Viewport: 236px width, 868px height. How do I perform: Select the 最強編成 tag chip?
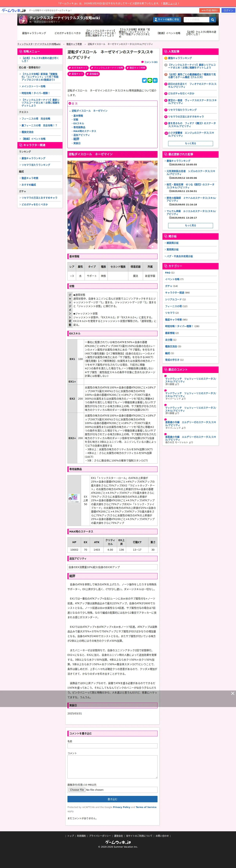click(92, 74)
